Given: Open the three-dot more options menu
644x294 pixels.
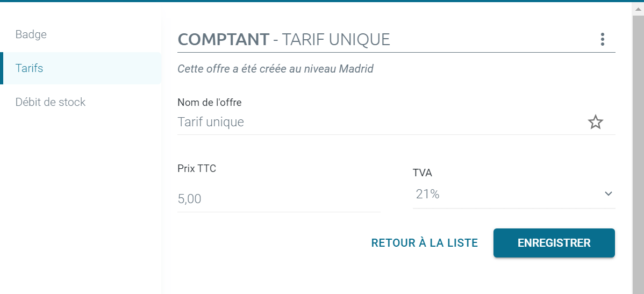Looking at the screenshot, I should coord(602,39).
